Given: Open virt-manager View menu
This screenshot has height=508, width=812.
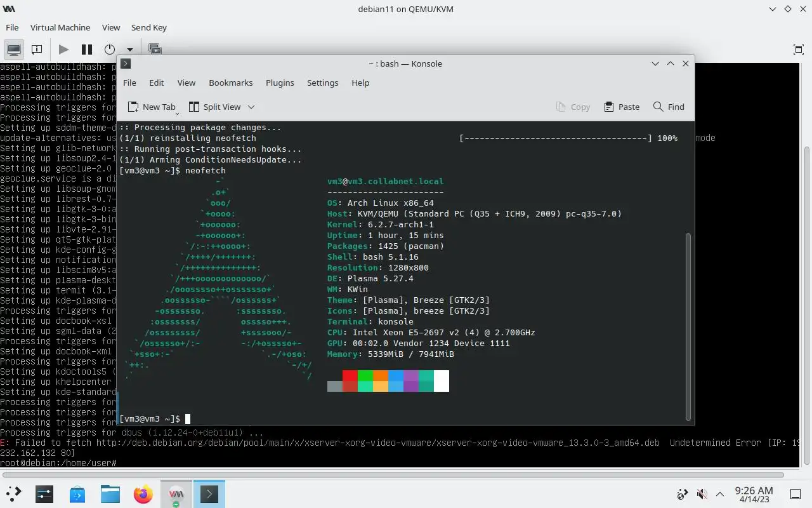Looking at the screenshot, I should coord(111,27).
